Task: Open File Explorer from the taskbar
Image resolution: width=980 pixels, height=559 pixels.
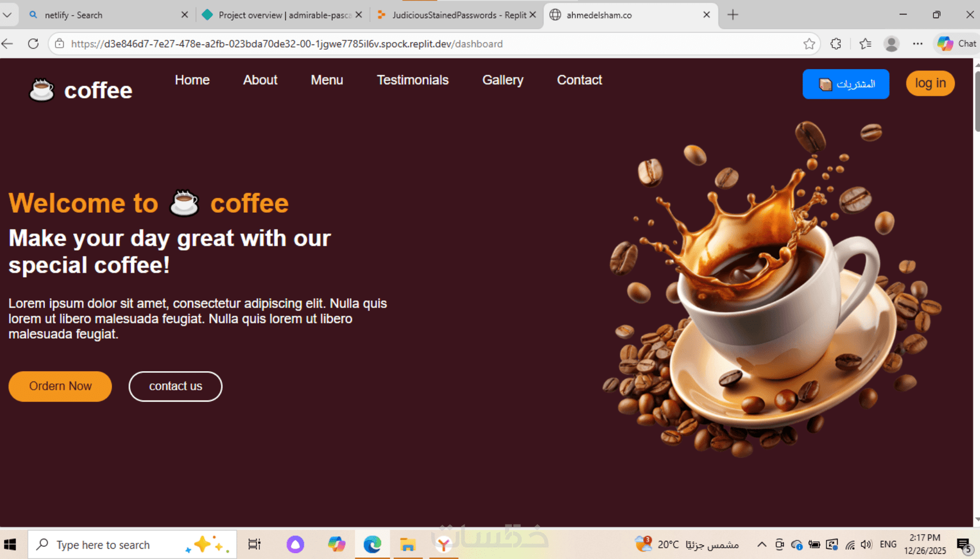Action: point(408,544)
